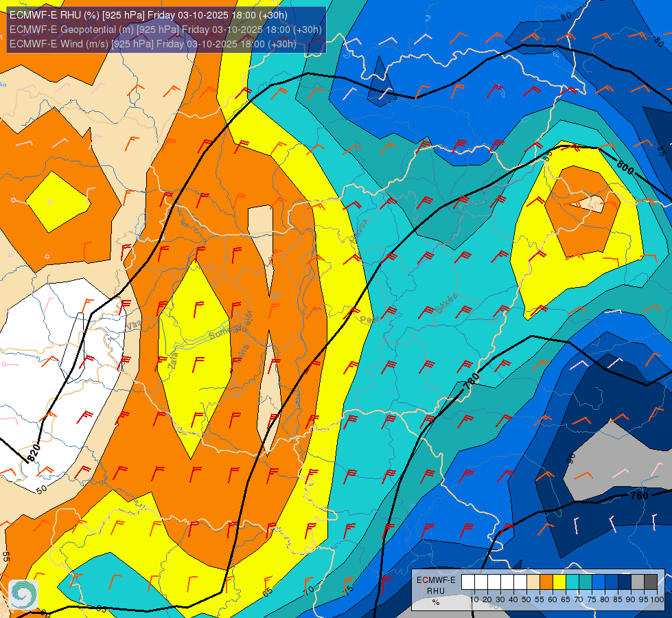Image resolution: width=672 pixels, height=618 pixels.
Task: Click the 85 humidity isoline label on the map
Action: [661, 151]
